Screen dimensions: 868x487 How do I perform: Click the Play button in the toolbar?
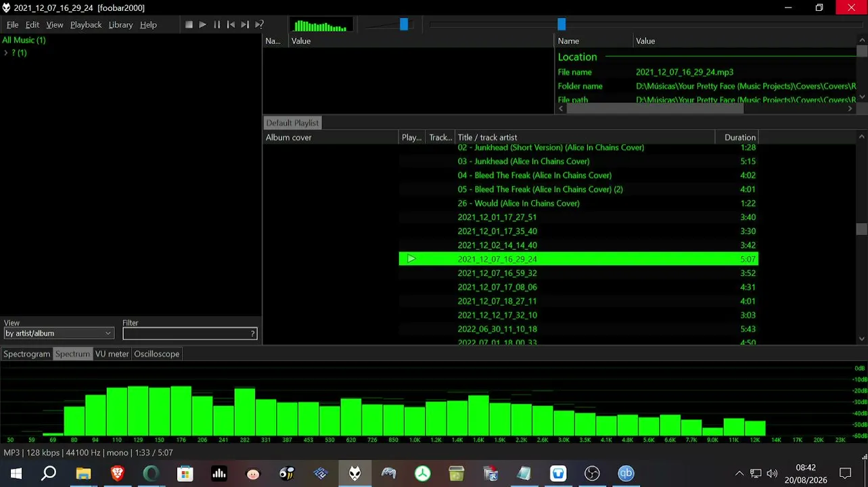point(202,25)
